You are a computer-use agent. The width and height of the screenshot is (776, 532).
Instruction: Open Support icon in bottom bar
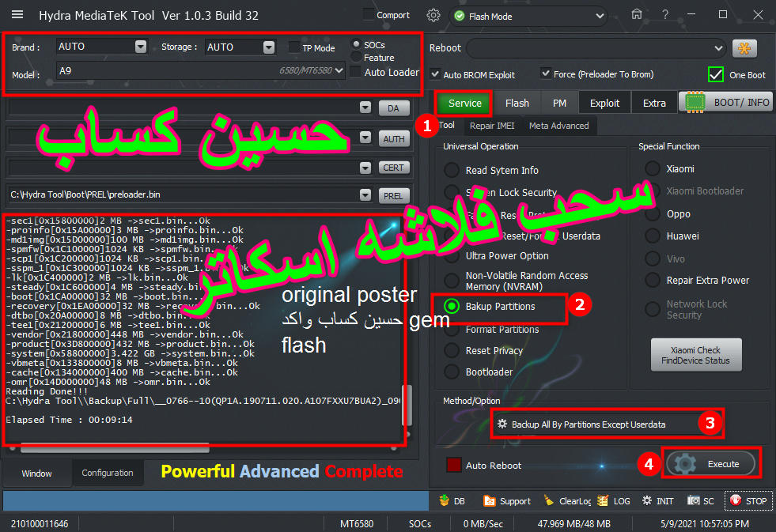(489, 501)
